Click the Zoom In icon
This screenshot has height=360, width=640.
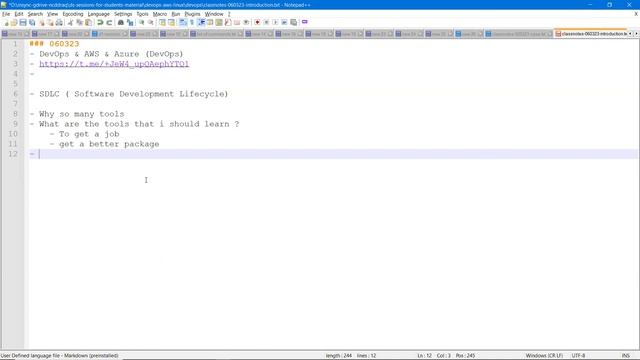point(141,22)
